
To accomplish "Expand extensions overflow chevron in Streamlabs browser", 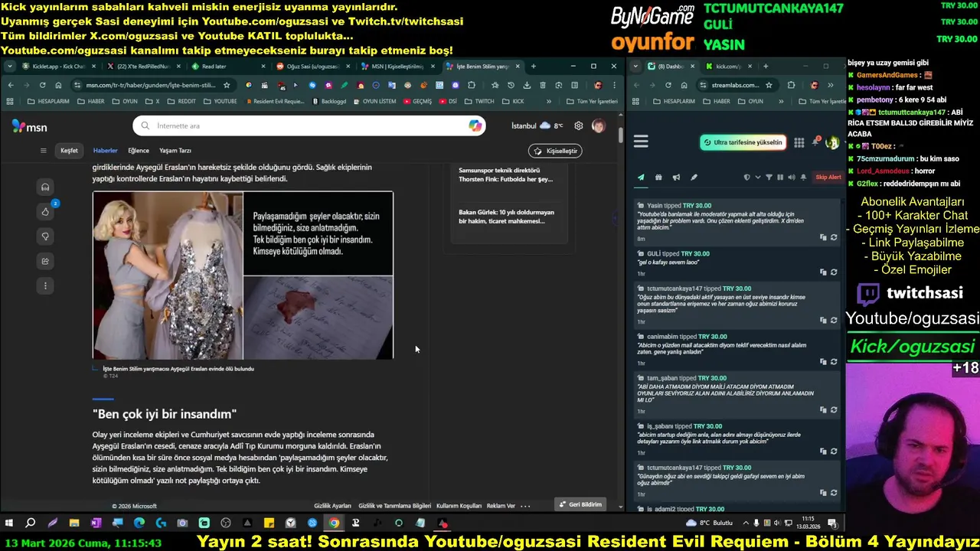I will click(x=831, y=85).
